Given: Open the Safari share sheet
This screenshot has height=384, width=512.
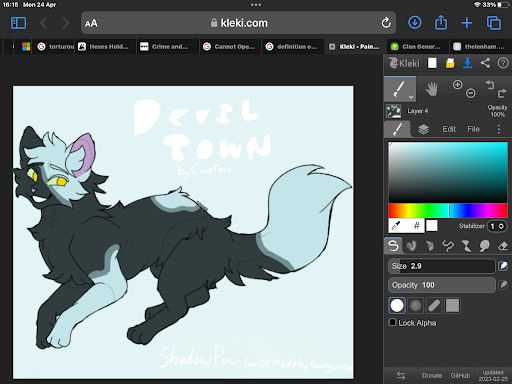Looking at the screenshot, I should 441,22.
